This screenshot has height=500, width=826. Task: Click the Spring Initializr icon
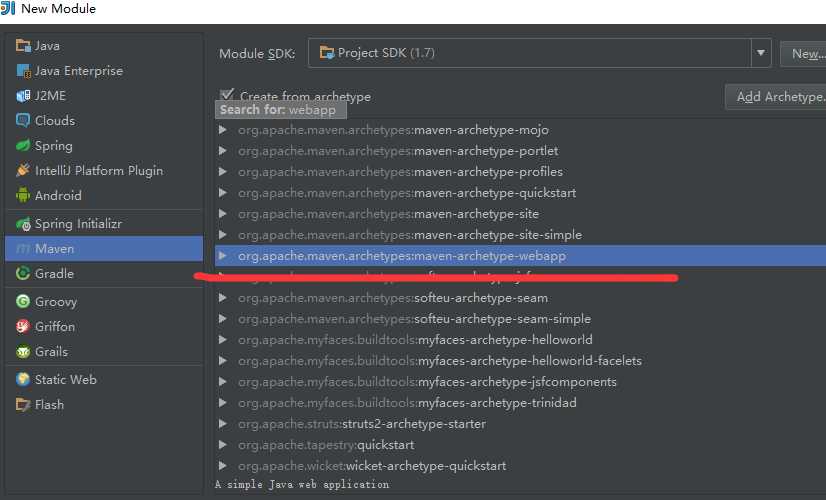23,224
